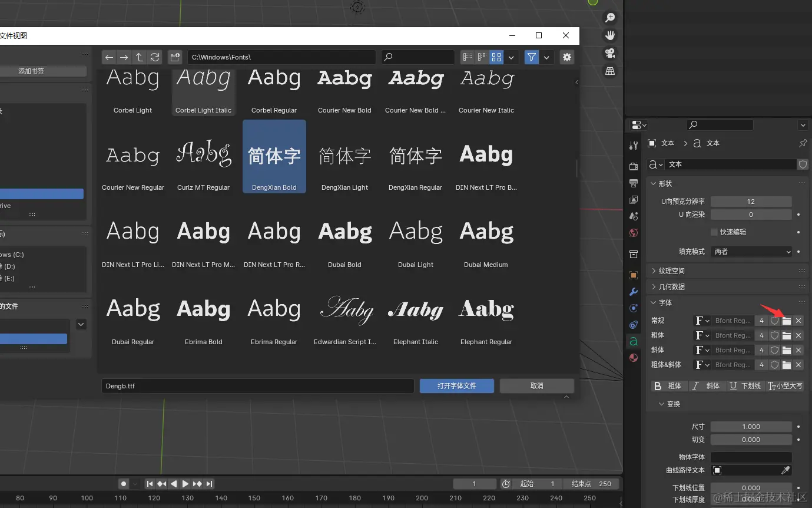
Task: Open the Material properties tab
Action: 634,358
